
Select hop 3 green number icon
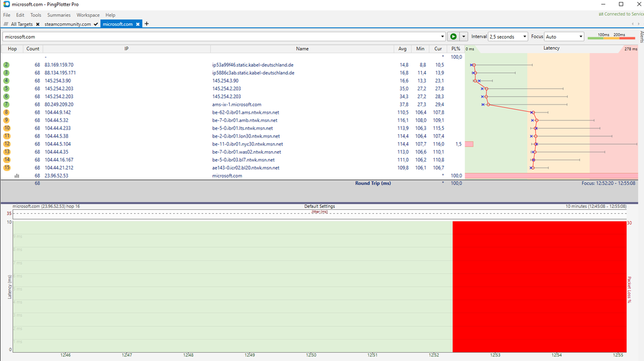point(6,73)
